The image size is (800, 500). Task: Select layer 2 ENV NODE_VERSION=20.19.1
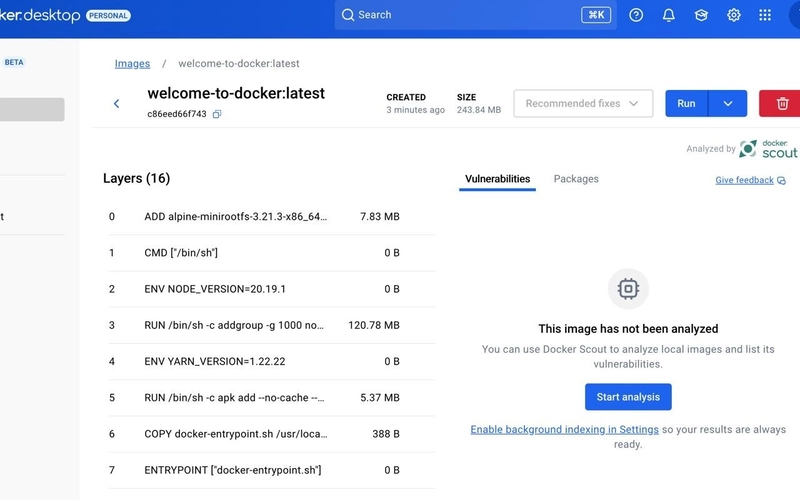(271, 289)
